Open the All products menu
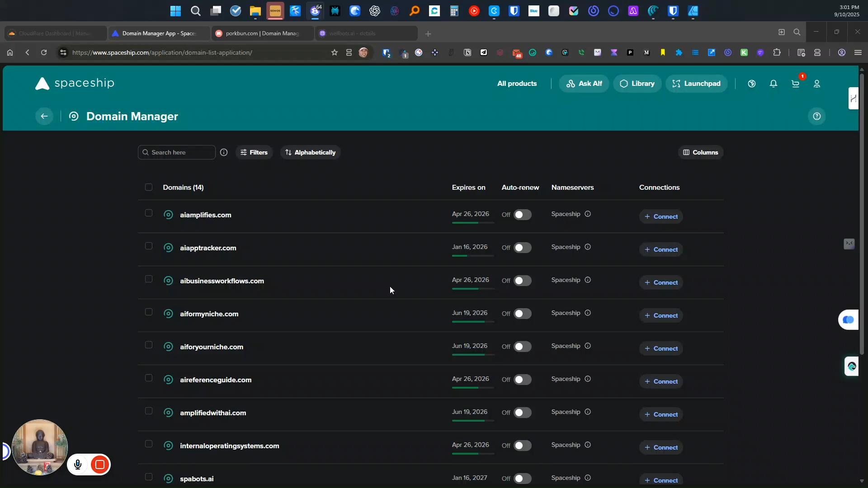The image size is (868, 488). coord(517,84)
